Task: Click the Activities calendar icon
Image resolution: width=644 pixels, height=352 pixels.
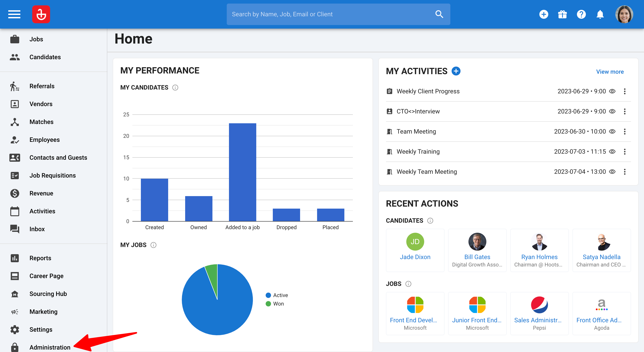Action: point(15,211)
